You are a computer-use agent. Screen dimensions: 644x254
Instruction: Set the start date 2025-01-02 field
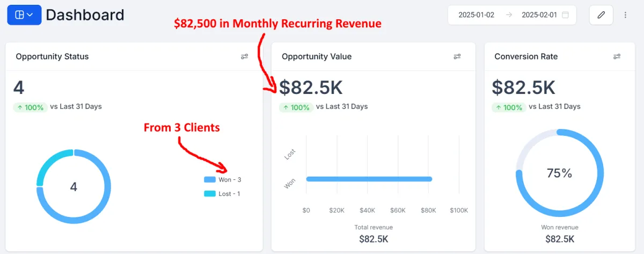(x=476, y=15)
